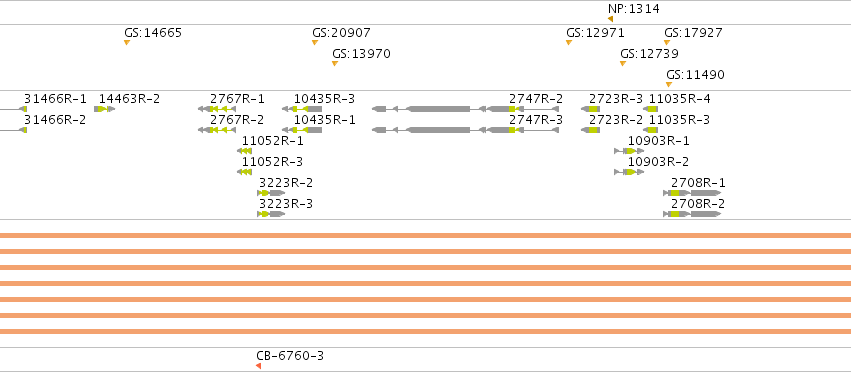The image size is (851, 372).
Task: Click the GS:17927 label text
Action: point(693,33)
